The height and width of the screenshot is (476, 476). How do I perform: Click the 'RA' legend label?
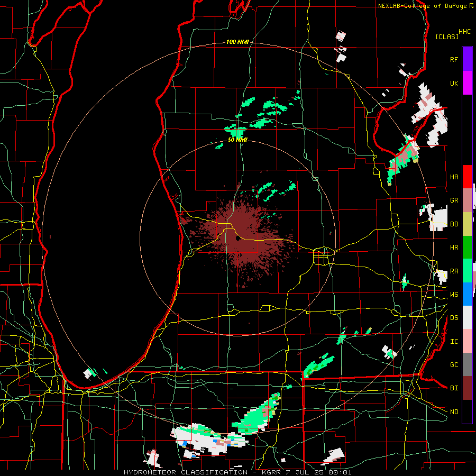click(x=454, y=271)
